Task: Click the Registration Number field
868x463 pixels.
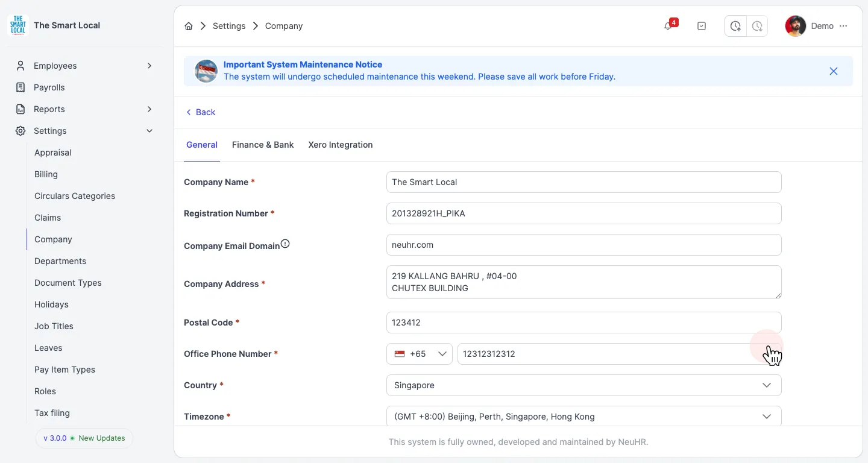Action: click(583, 213)
